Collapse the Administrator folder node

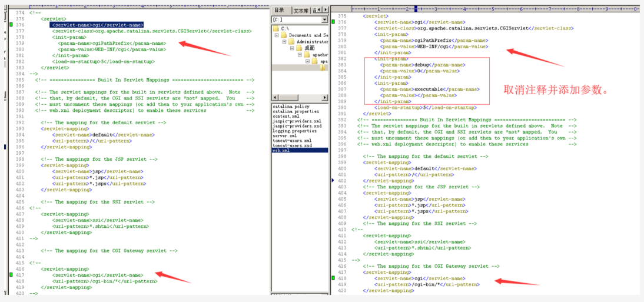tap(285, 41)
